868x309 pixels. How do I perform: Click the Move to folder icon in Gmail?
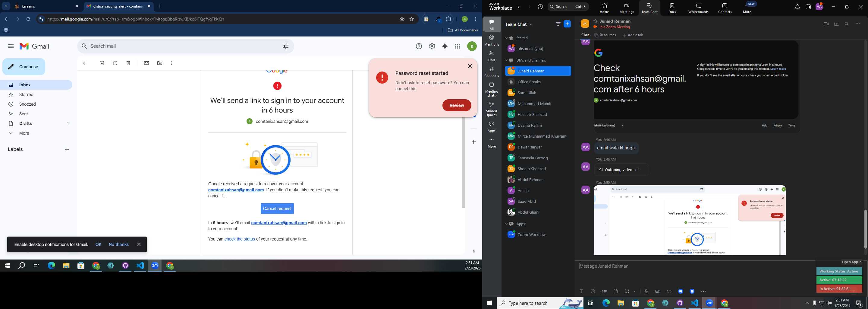coord(160,63)
